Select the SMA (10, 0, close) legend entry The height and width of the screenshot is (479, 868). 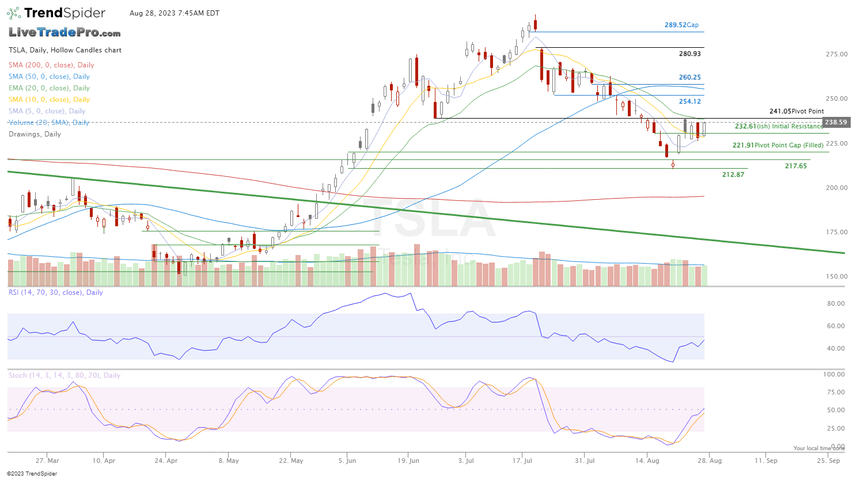[49, 100]
